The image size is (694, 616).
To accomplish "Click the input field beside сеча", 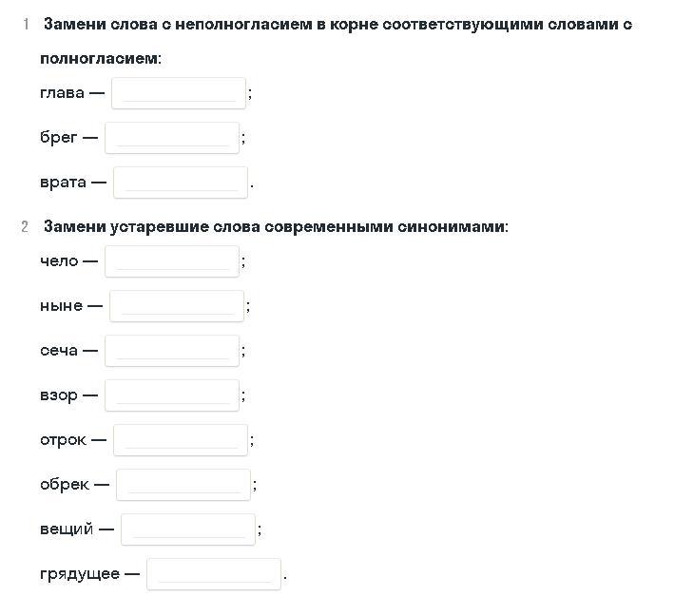I will (x=172, y=351).
